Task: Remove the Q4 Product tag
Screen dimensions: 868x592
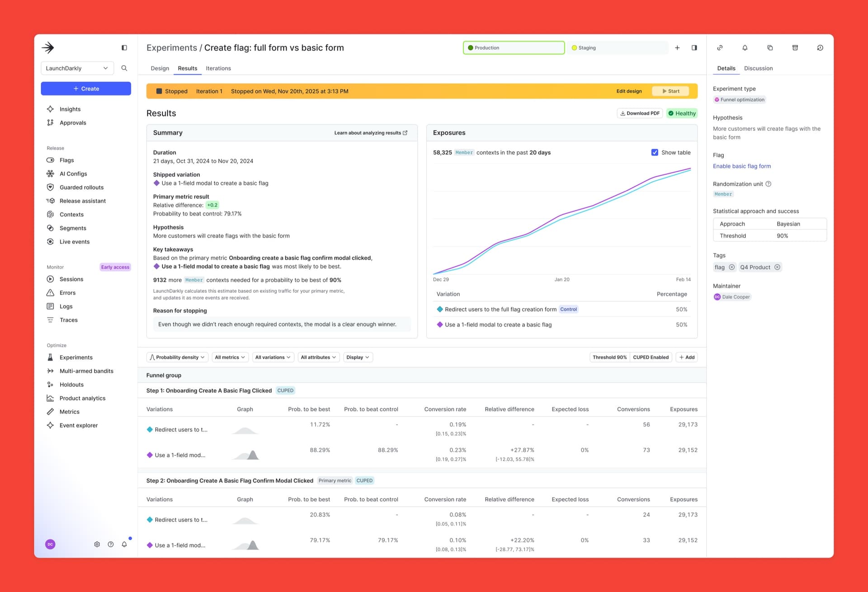Action: point(777,267)
